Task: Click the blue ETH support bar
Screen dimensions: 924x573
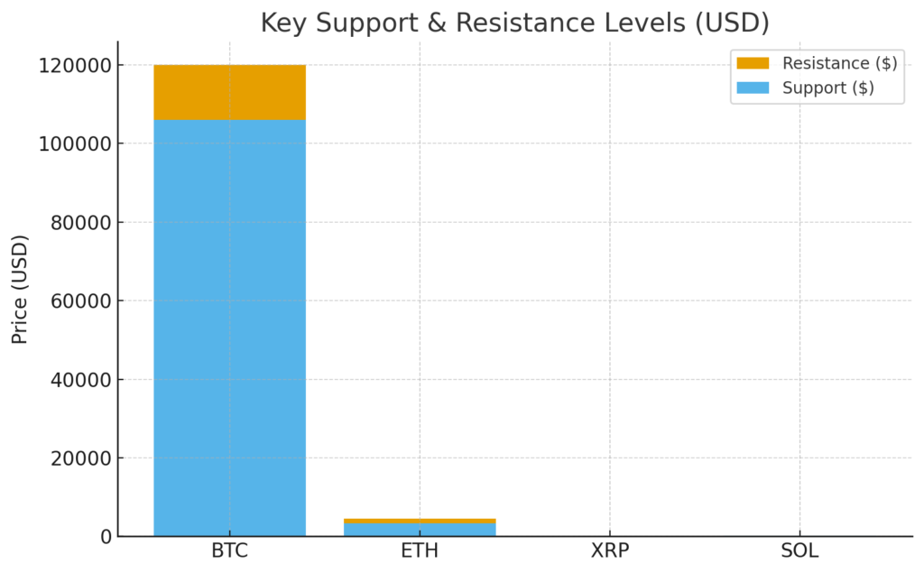Action: [420, 530]
